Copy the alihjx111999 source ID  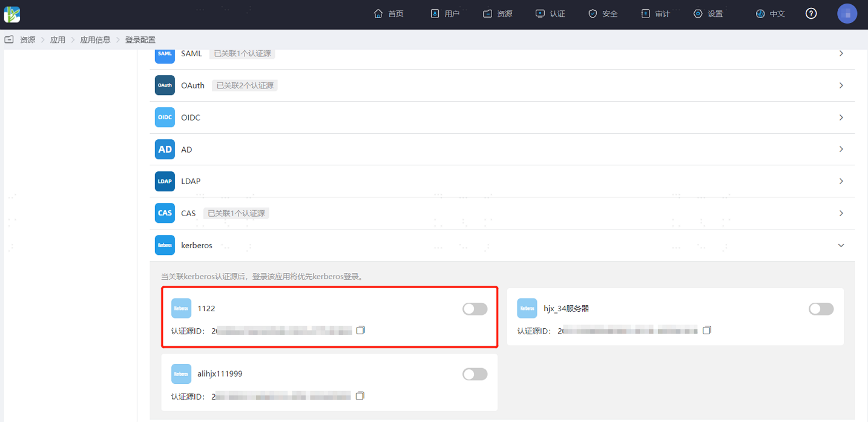360,396
